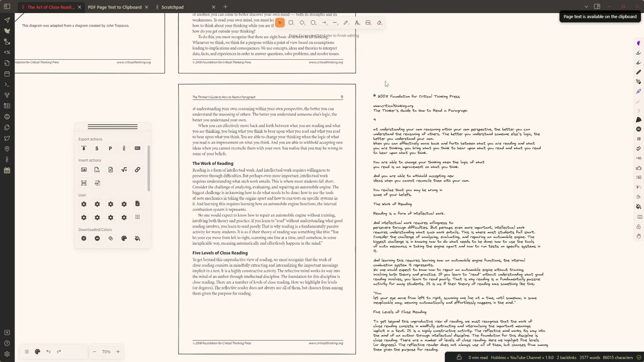Click the P export action button

coord(110,148)
